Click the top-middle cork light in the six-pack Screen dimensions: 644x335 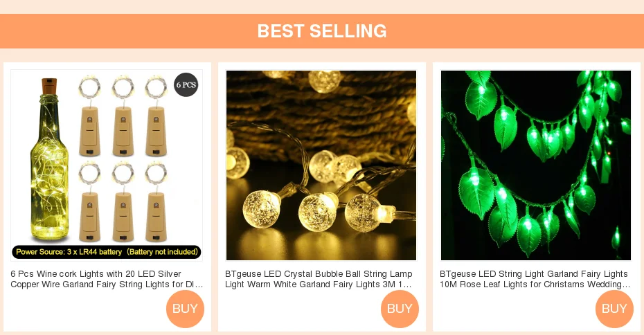123,117
